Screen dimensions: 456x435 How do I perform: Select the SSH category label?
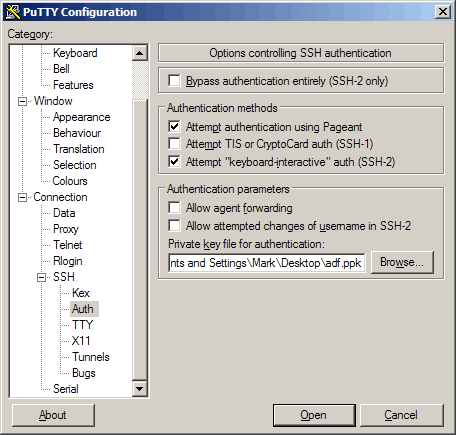pyautogui.click(x=64, y=277)
